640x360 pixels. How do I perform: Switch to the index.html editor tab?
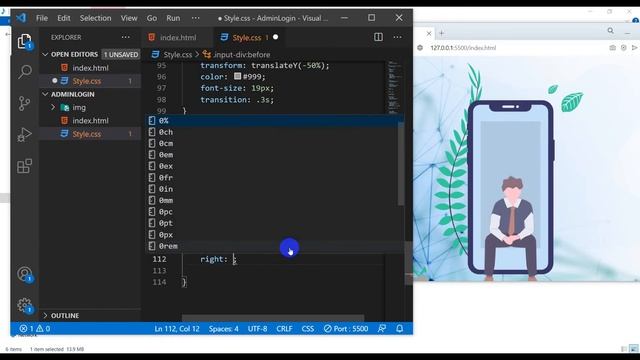(x=177, y=37)
